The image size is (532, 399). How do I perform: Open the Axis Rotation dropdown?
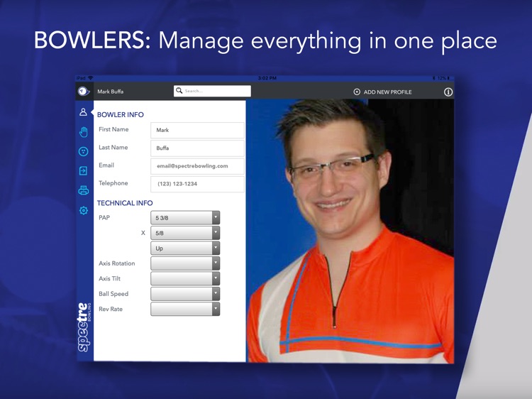185,263
